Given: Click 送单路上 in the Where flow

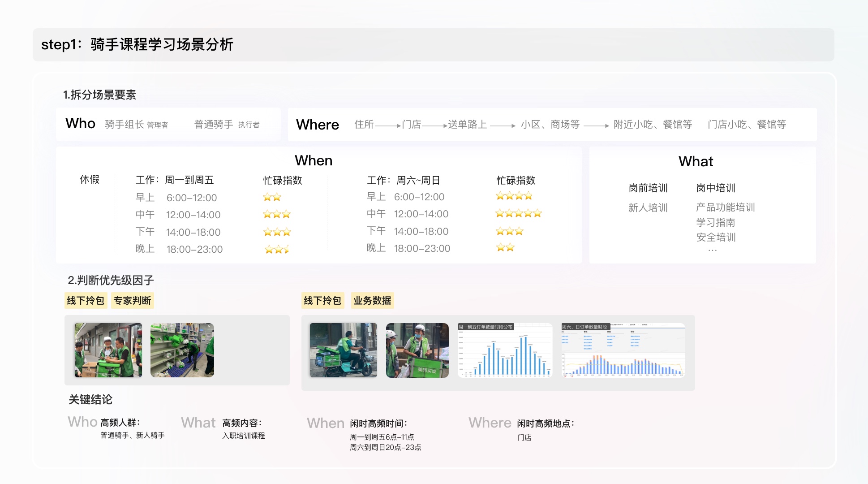Looking at the screenshot, I should pyautogui.click(x=468, y=124).
